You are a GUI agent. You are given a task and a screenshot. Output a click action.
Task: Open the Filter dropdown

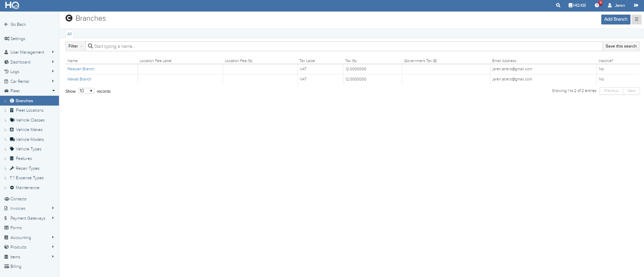click(x=75, y=46)
